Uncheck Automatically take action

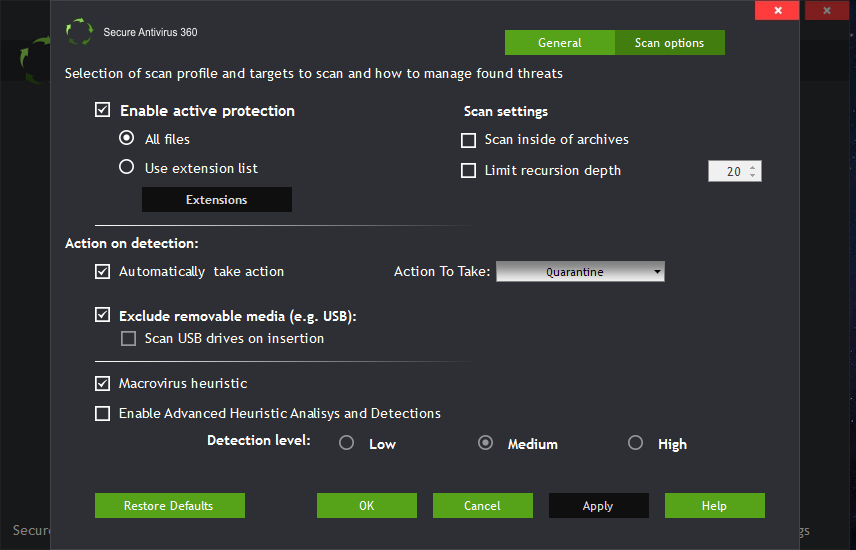coord(103,271)
